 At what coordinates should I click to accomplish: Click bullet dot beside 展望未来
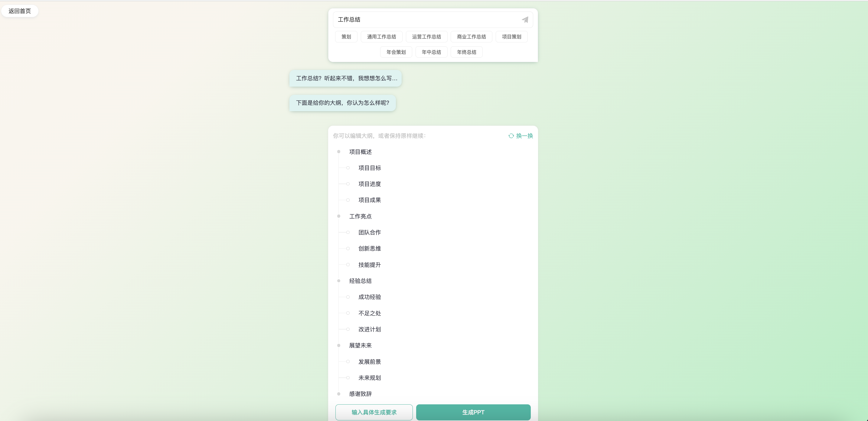(x=339, y=346)
